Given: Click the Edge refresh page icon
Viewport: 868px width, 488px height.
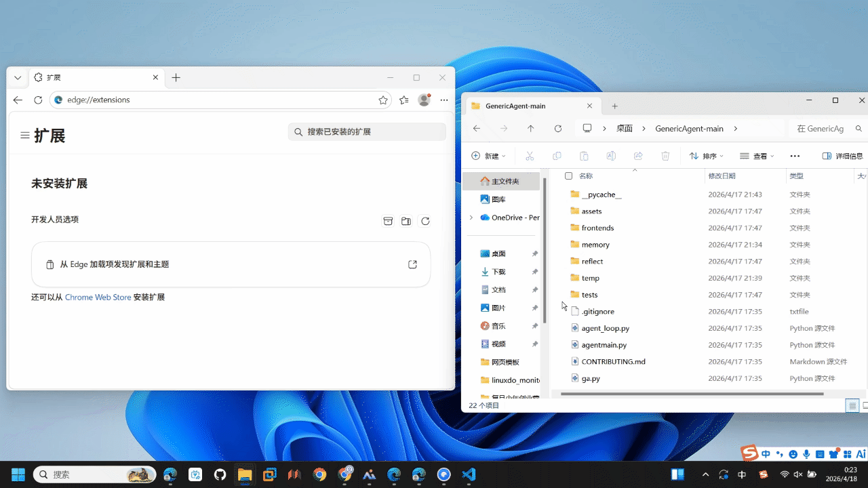Looking at the screenshot, I should [38, 100].
